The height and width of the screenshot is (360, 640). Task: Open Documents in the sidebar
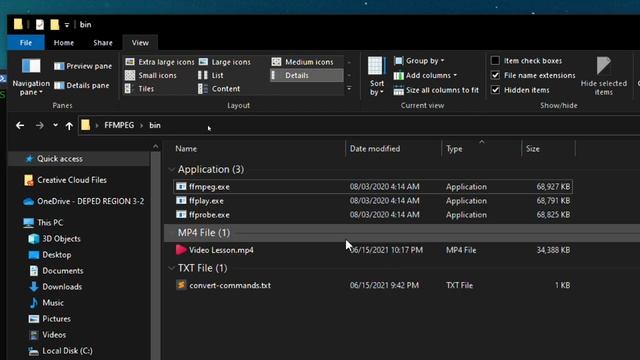56,271
